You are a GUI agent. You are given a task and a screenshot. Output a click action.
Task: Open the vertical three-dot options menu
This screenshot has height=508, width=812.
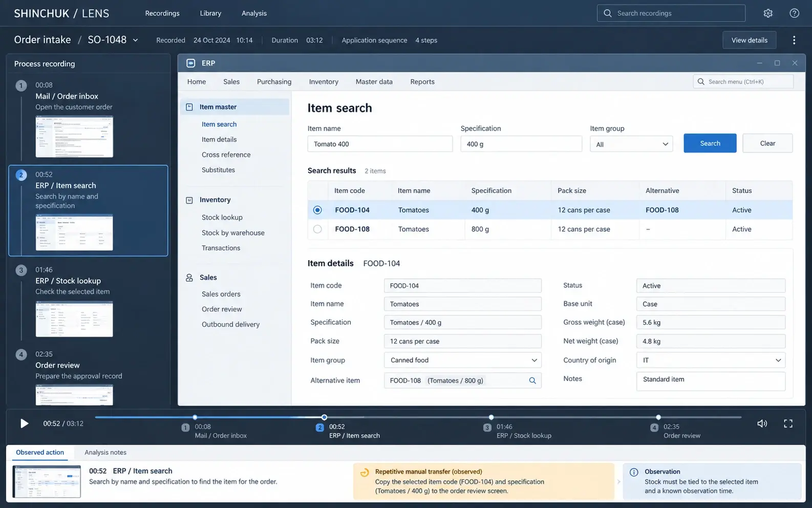click(794, 40)
